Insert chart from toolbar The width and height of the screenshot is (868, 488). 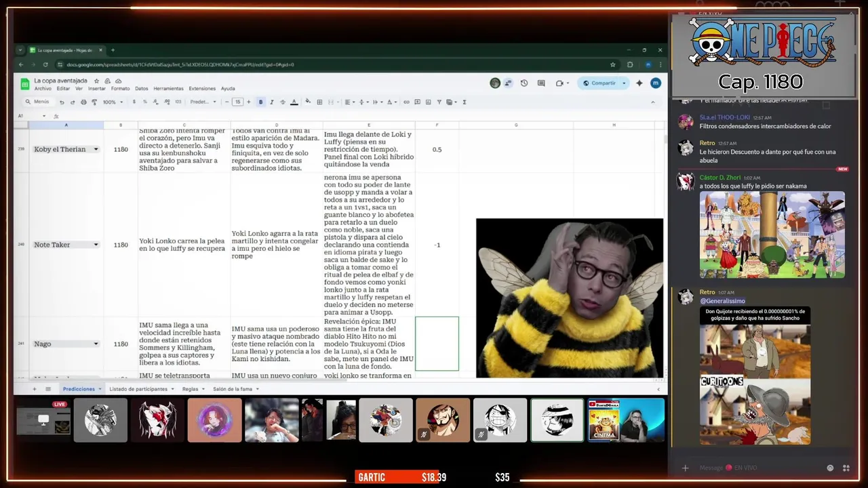pyautogui.click(x=428, y=102)
